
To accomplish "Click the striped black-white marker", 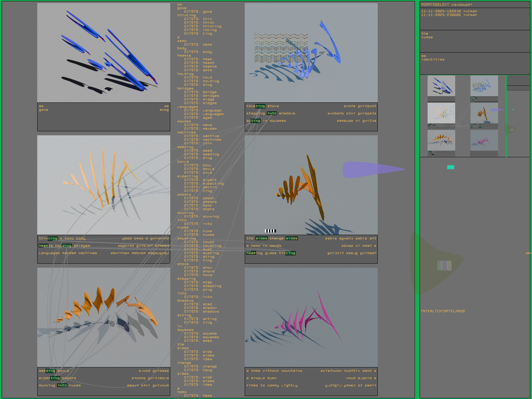I will (x=270, y=231).
